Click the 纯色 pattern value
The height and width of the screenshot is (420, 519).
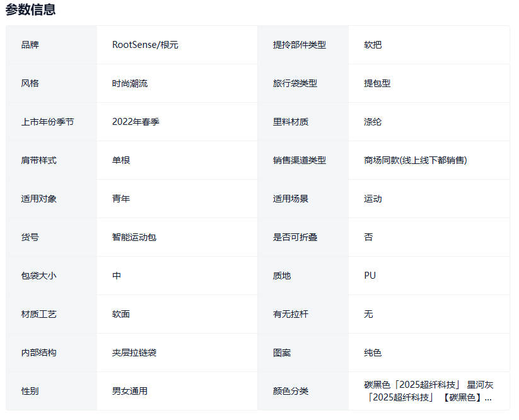click(373, 353)
